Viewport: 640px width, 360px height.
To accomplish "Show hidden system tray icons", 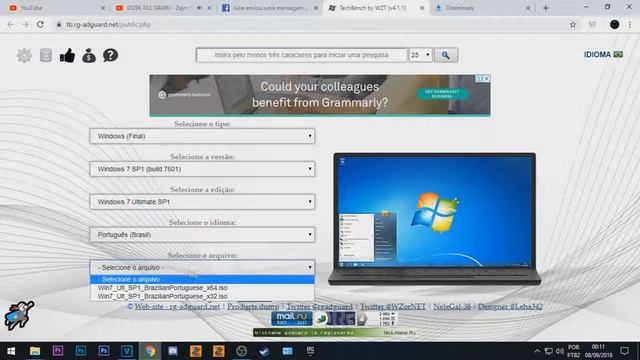I will (x=537, y=351).
